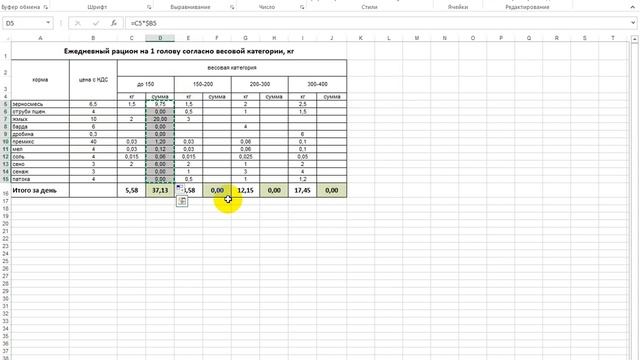
Task: Select row 5 header
Action: [5, 104]
